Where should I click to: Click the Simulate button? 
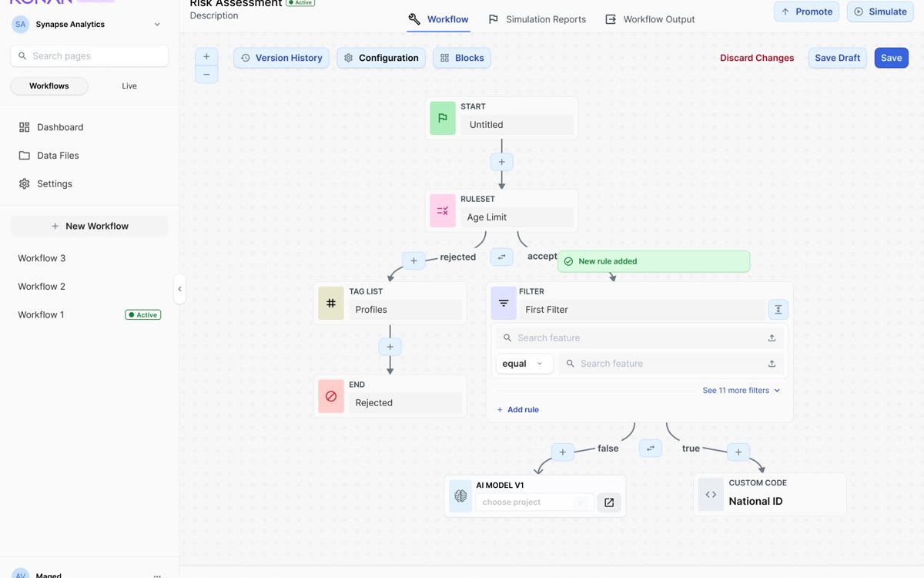(880, 12)
